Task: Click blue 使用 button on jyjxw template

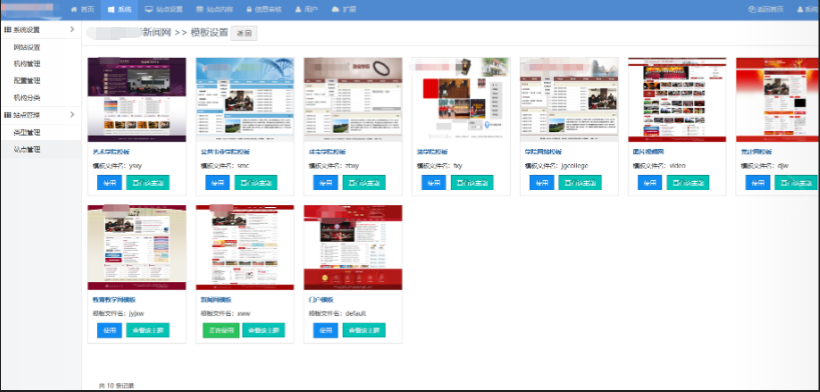Action: pos(109,330)
